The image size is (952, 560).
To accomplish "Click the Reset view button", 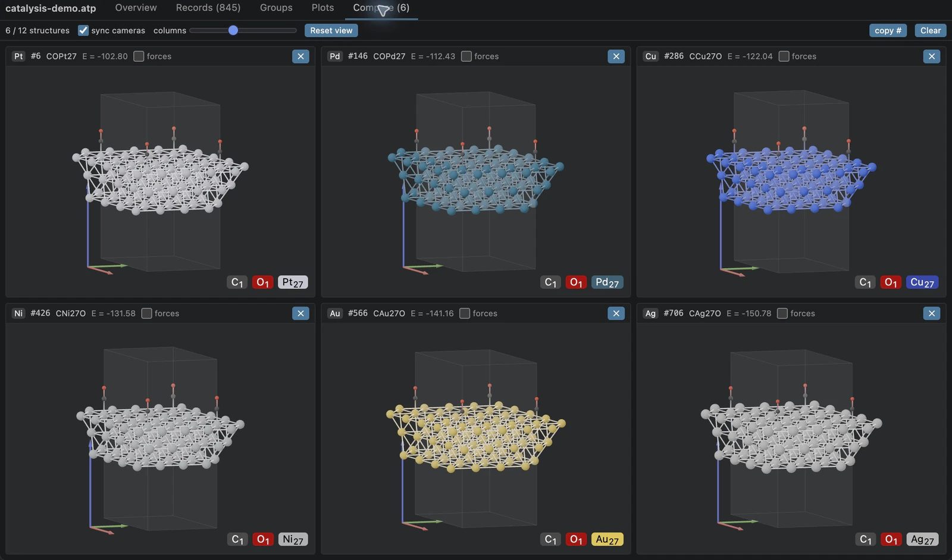I will (331, 30).
